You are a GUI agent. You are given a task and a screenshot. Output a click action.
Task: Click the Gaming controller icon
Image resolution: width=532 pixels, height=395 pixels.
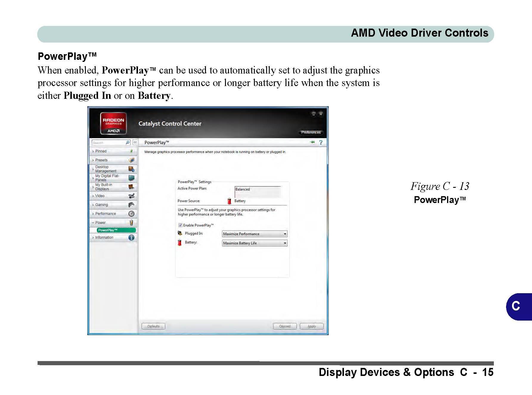(131, 205)
